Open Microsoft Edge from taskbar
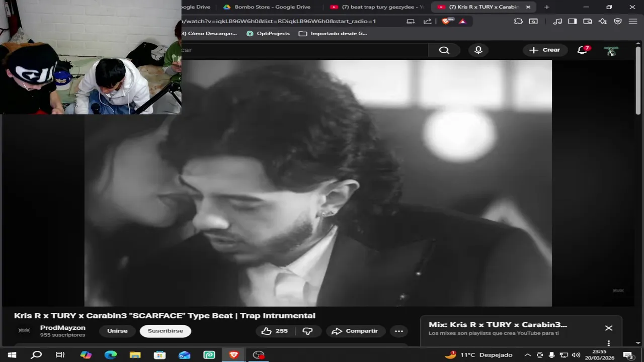 point(110,355)
